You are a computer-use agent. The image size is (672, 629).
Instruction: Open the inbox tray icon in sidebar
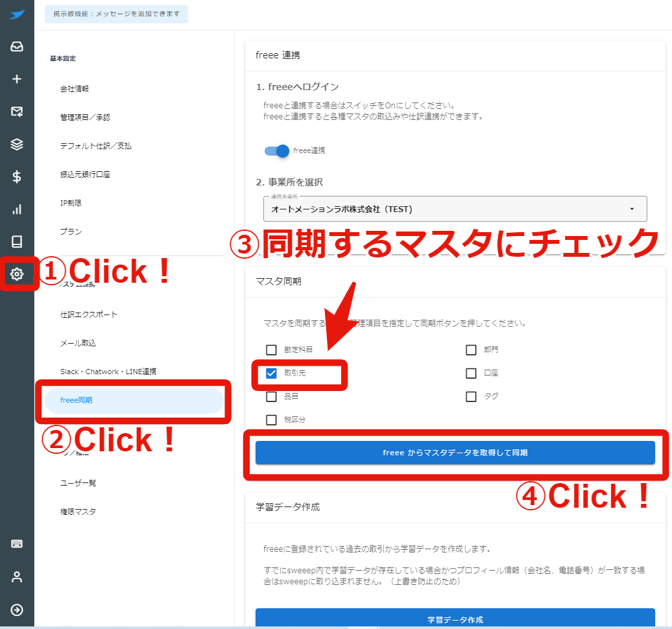point(17,46)
